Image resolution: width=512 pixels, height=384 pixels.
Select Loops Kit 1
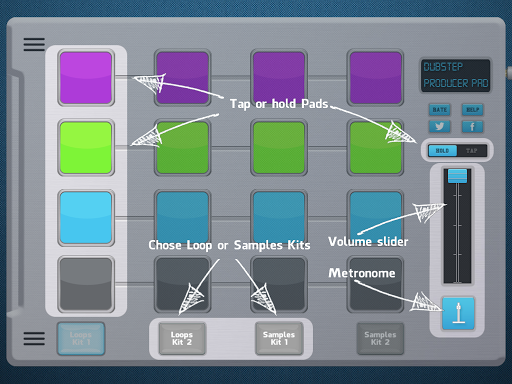[x=81, y=338]
